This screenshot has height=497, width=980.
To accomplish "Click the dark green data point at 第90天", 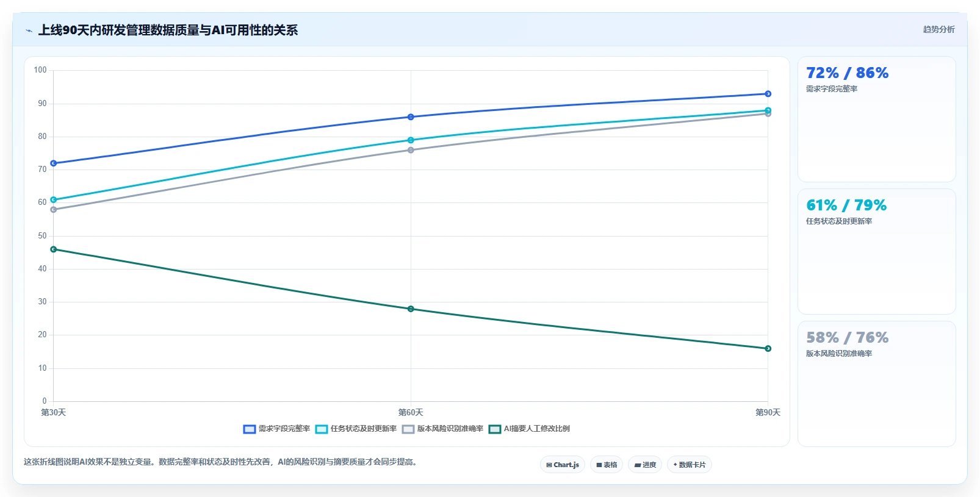I will pyautogui.click(x=768, y=349).
